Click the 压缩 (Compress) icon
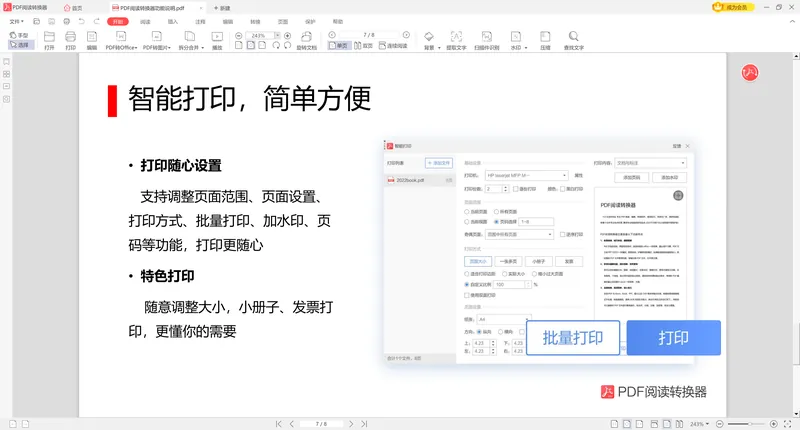Screen dimensions: 800x430 pos(545,37)
